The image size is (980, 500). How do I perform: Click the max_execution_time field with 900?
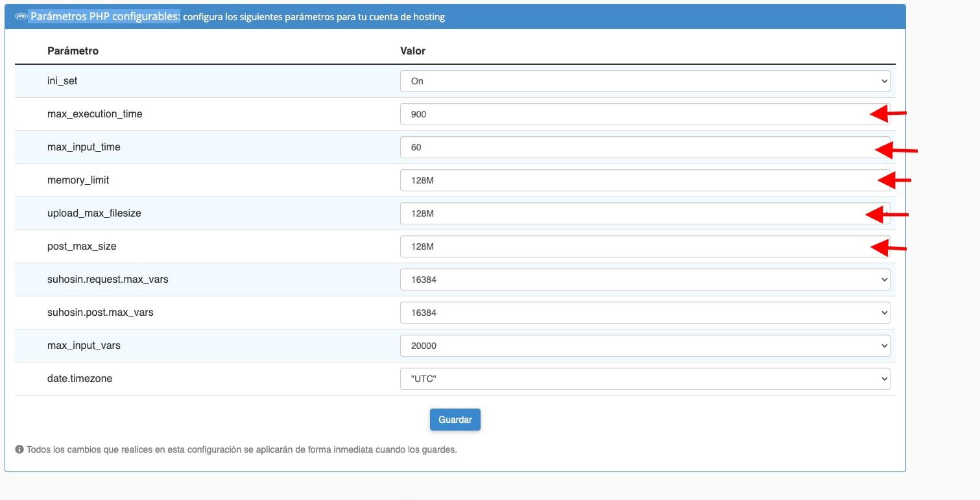point(645,114)
